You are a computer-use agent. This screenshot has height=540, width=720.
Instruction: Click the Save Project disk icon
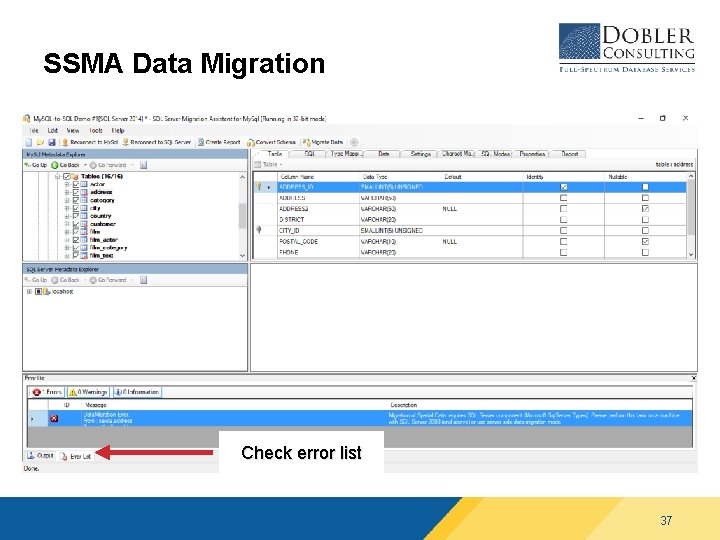(51, 142)
